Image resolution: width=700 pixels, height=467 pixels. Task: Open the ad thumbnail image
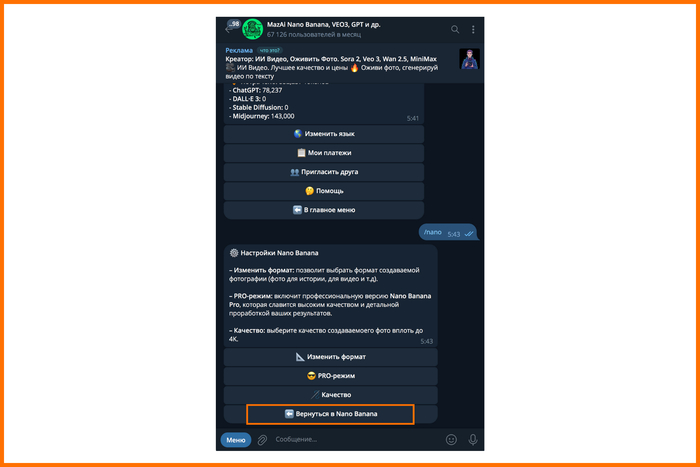click(469, 59)
